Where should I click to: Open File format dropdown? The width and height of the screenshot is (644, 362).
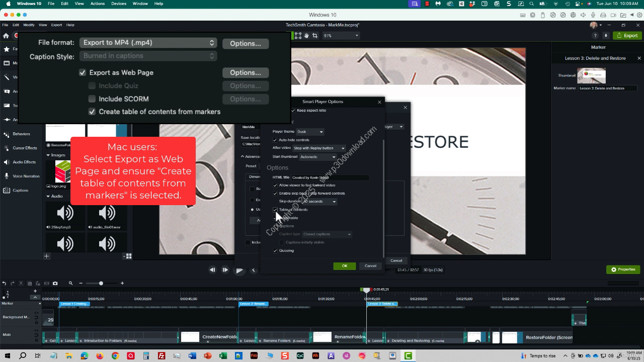coord(148,43)
